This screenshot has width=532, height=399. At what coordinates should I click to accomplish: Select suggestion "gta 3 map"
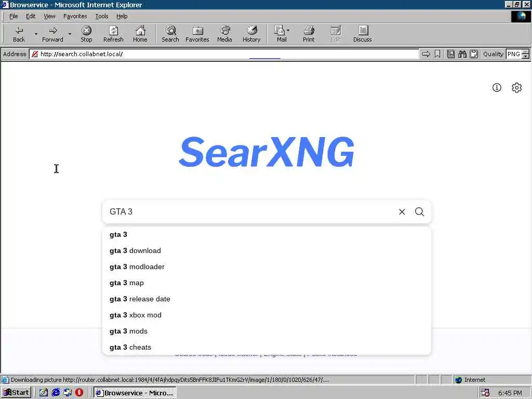click(x=267, y=283)
